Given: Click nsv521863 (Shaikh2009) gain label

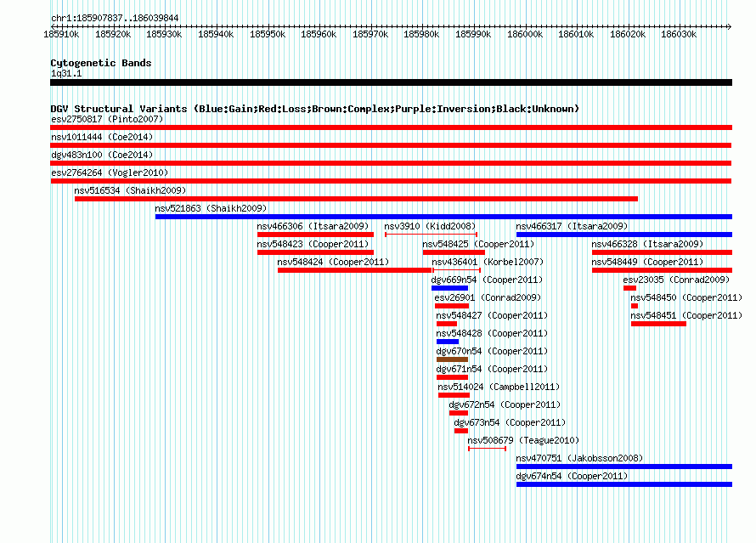Looking at the screenshot, I should 211,208.
